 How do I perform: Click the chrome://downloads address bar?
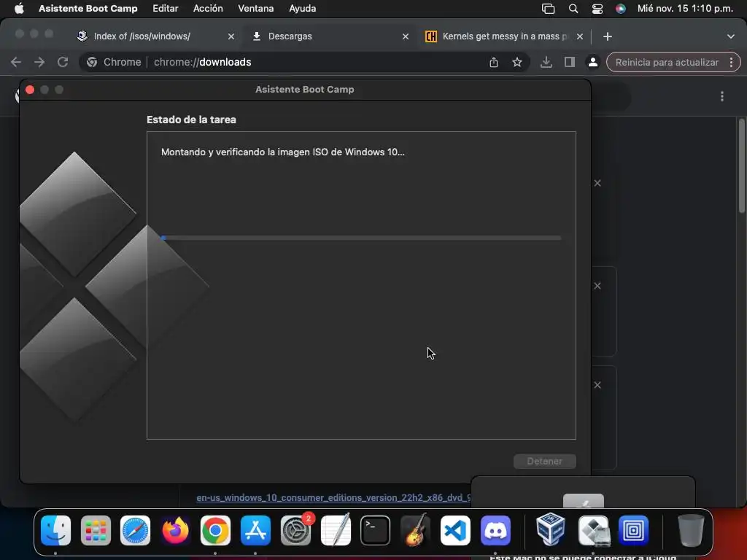tap(305, 63)
